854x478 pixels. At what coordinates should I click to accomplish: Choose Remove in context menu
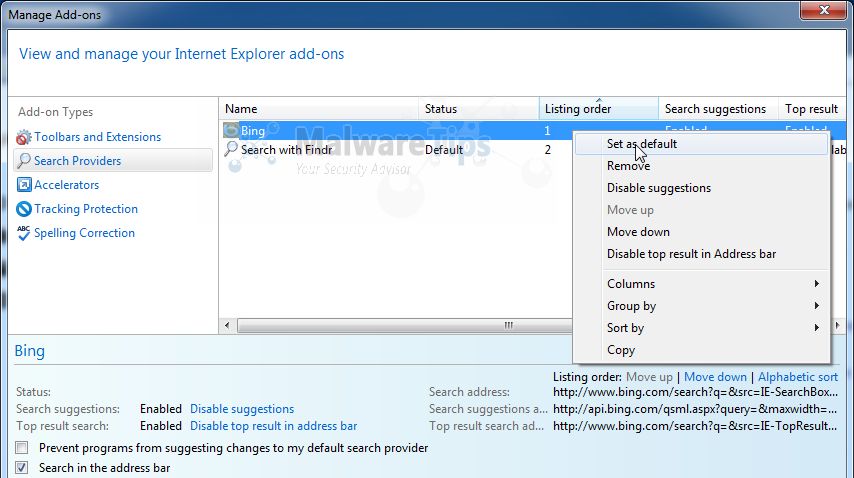(x=702, y=166)
